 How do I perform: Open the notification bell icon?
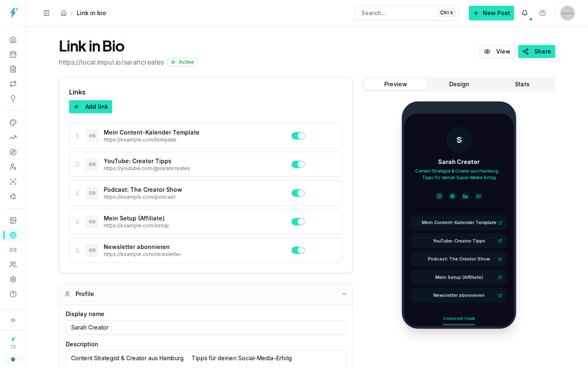(525, 13)
